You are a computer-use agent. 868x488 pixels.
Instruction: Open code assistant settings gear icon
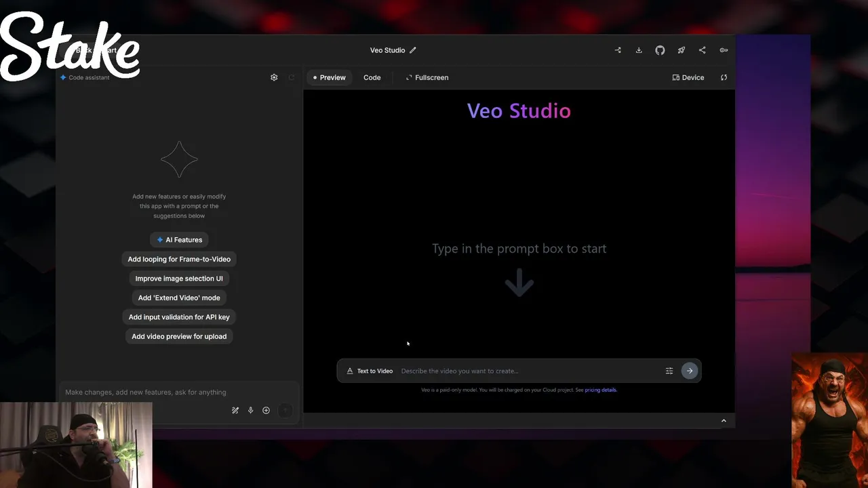(x=274, y=77)
